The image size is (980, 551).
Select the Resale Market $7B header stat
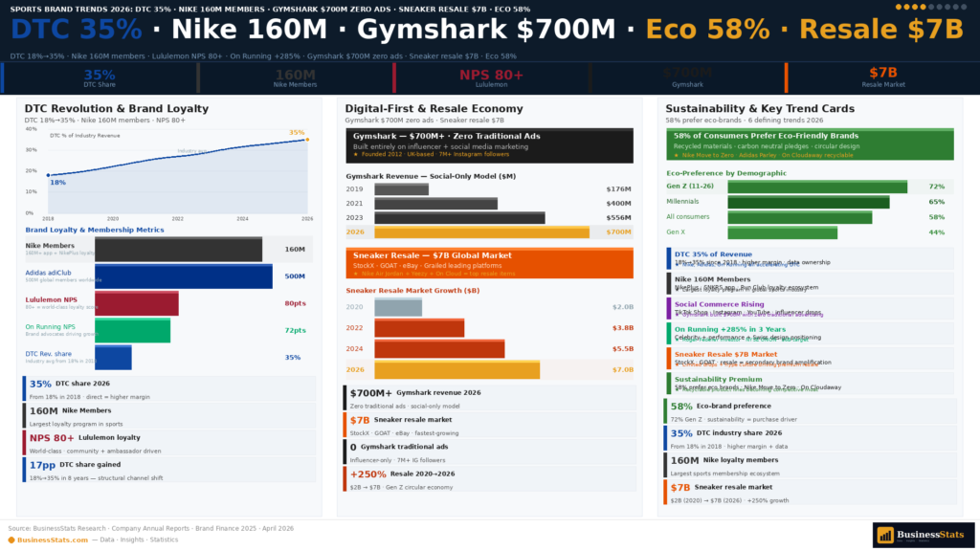tap(882, 77)
